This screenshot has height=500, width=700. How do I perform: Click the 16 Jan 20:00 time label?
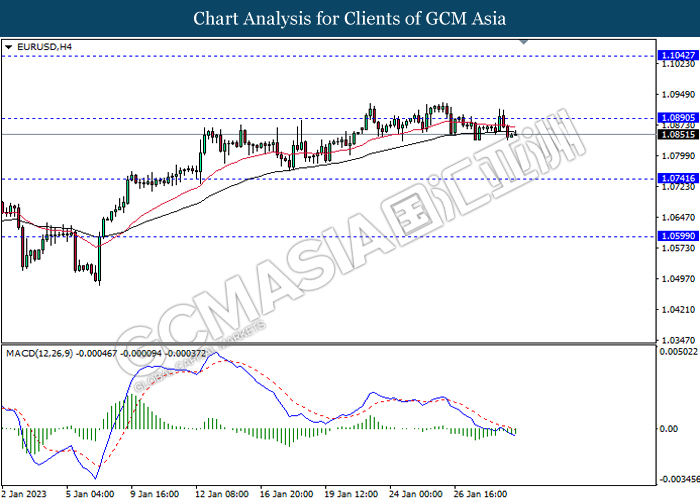[287, 494]
